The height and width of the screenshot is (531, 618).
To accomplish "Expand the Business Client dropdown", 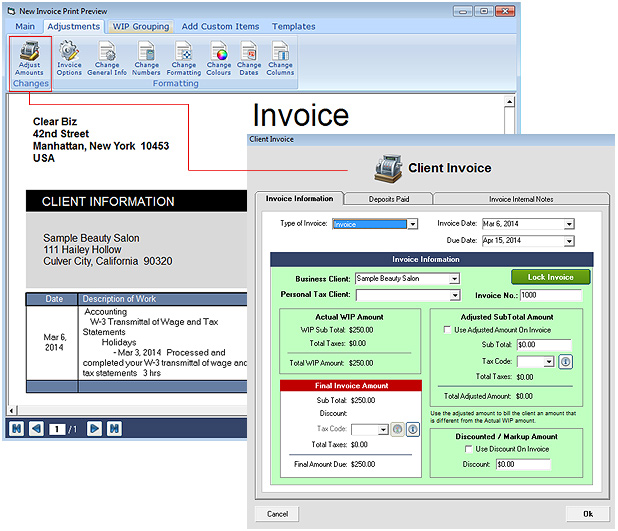I will 454,279.
